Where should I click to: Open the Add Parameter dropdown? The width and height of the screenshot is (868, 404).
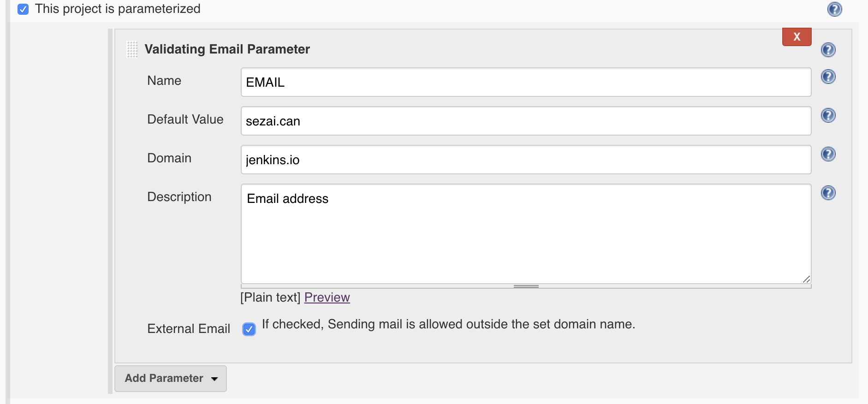[x=171, y=379]
